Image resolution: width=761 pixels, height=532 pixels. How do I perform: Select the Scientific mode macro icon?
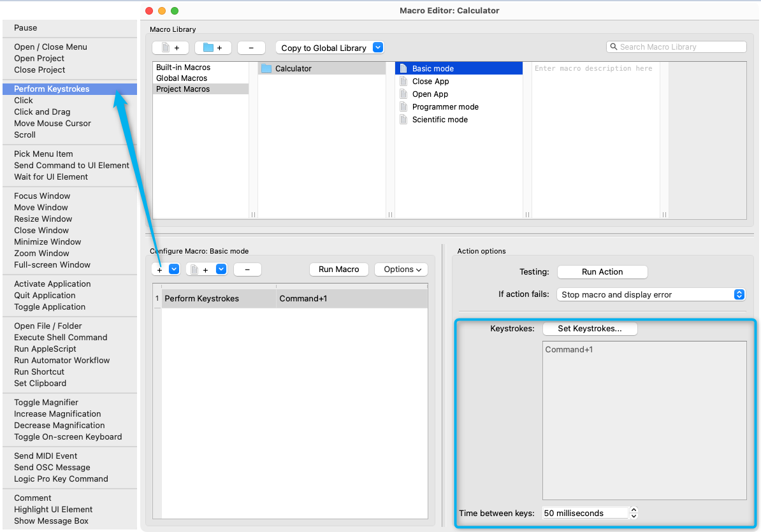tap(403, 120)
